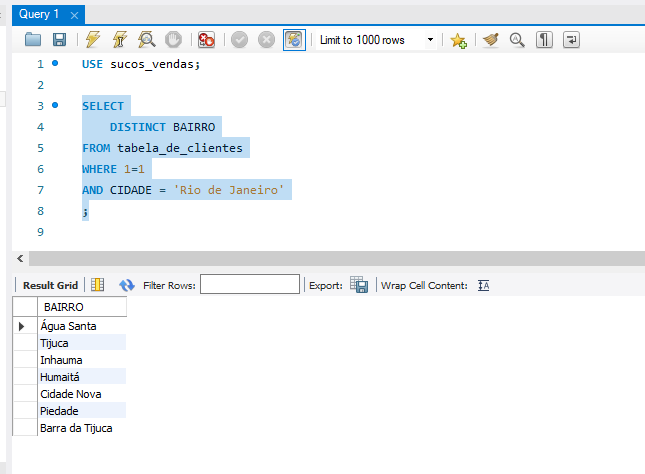This screenshot has height=474, width=645.
Task: Click in the Filter Rows input field
Action: [249, 285]
